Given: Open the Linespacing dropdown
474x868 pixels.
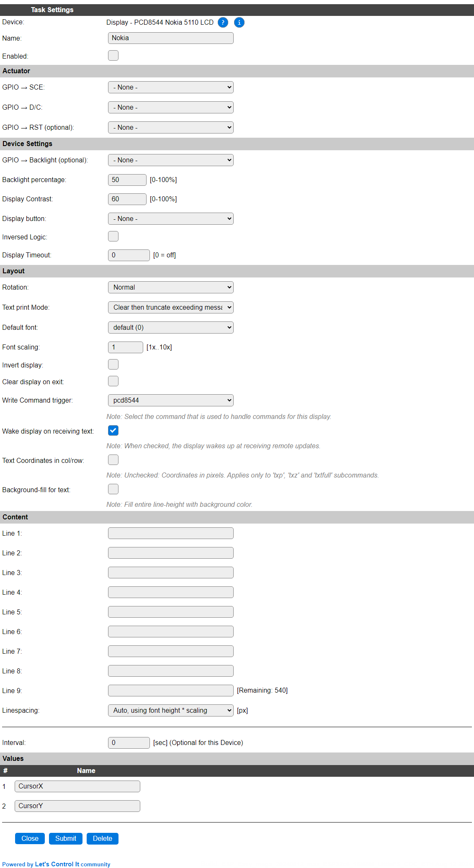Looking at the screenshot, I should 171,711.
